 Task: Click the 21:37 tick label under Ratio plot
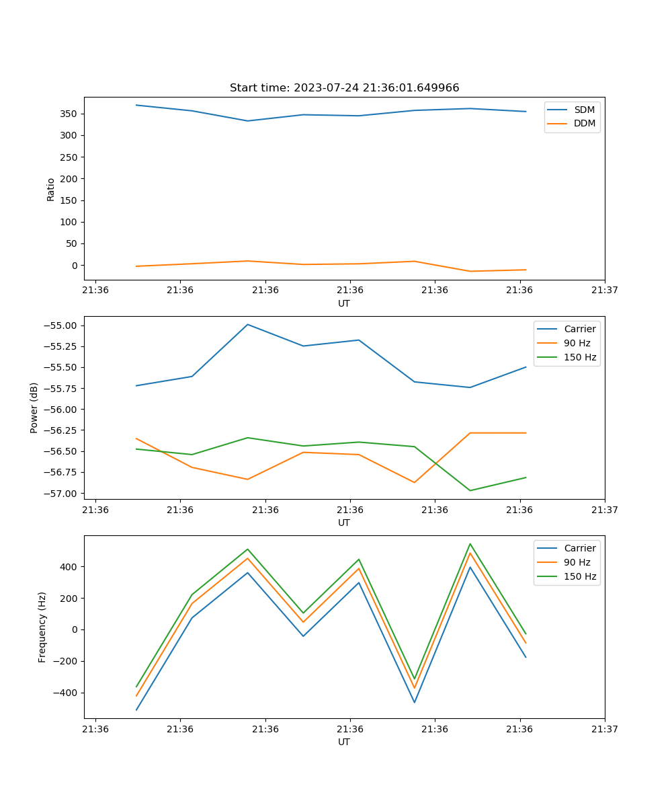[604, 291]
